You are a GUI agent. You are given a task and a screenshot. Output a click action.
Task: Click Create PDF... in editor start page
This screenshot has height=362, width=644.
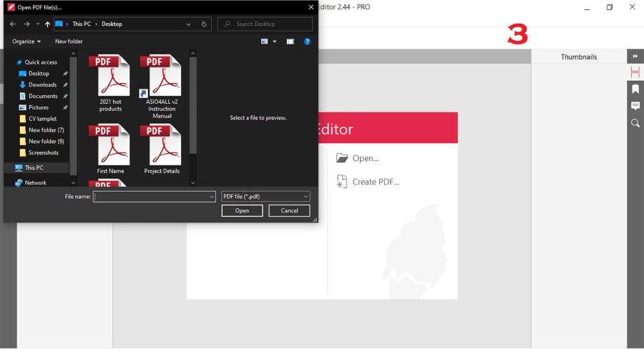click(x=368, y=182)
